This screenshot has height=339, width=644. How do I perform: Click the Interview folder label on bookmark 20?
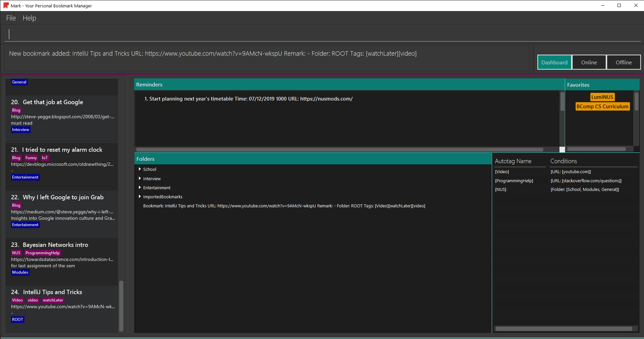tap(21, 130)
